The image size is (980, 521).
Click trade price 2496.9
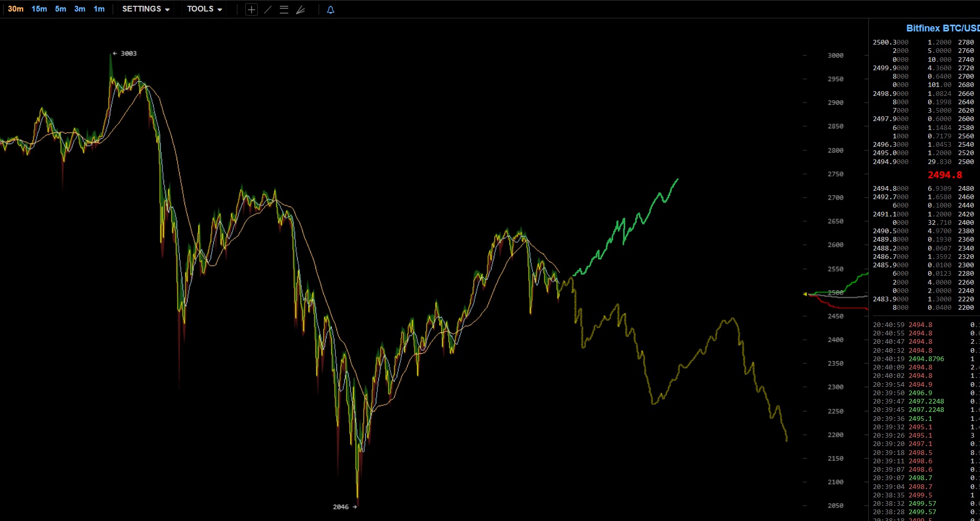920,393
